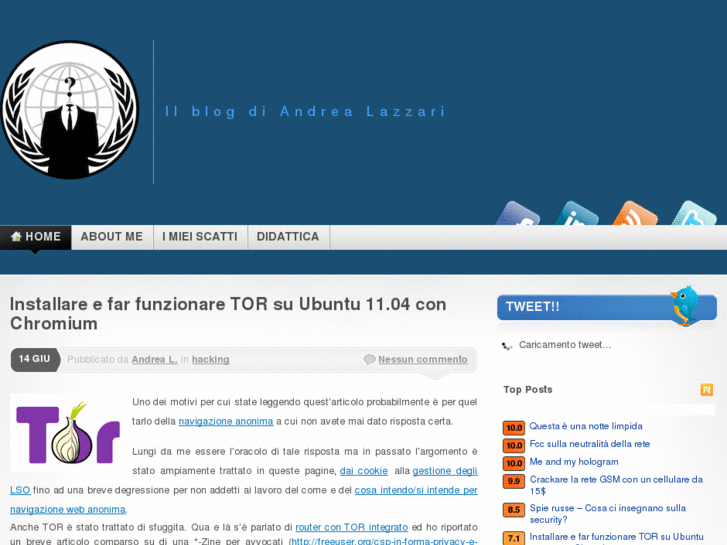Open the article title about TOR on Ubuntu 11.04

(228, 314)
